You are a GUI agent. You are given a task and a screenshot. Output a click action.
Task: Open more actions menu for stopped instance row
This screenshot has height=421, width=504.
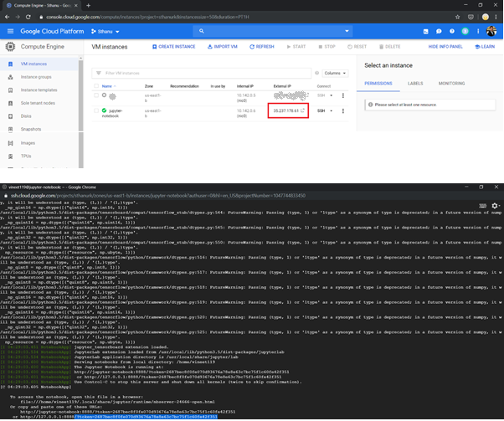click(x=343, y=95)
